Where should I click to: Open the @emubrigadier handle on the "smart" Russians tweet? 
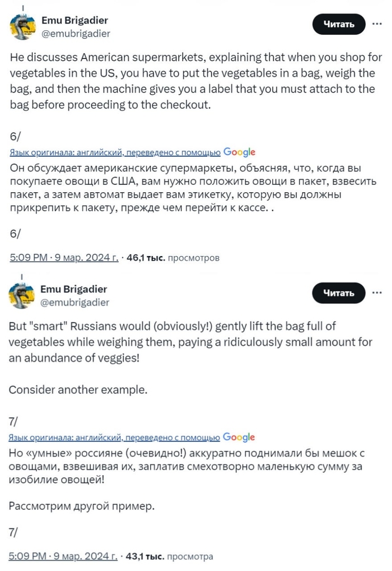coord(75,303)
